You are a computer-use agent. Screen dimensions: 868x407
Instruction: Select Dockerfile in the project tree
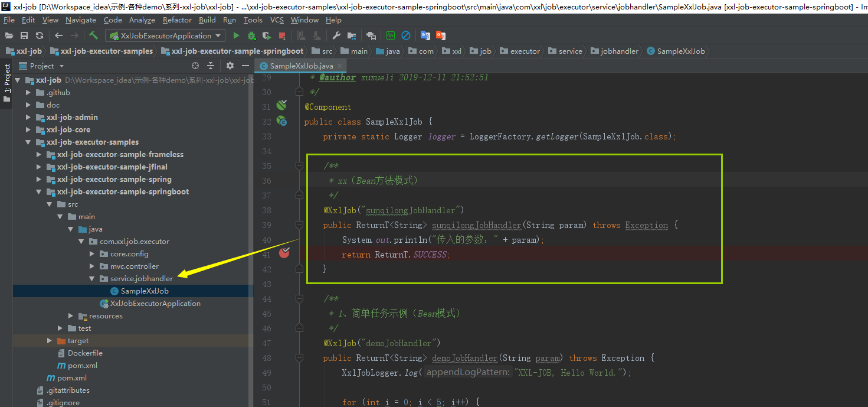[x=85, y=353]
